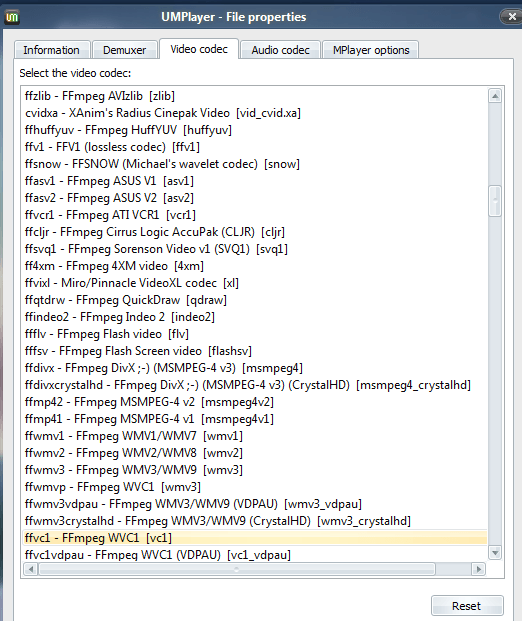Pick ffindeo2 - FFmpeg Indeo 2
Viewport: 522px width, 621px height.
[120, 317]
